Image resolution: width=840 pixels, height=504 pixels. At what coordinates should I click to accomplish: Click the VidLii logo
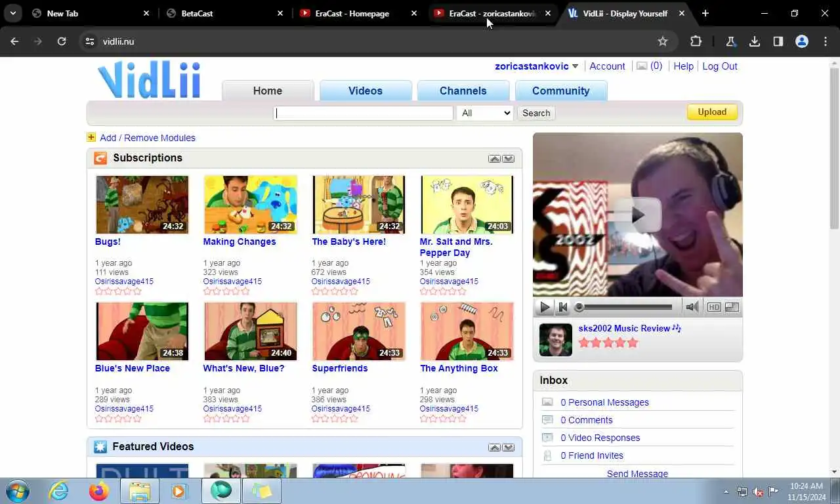pyautogui.click(x=149, y=80)
